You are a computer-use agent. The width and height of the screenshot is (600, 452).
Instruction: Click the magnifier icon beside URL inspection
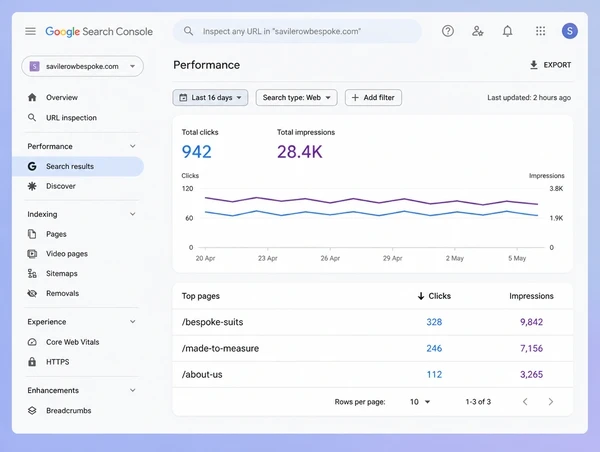(32, 117)
